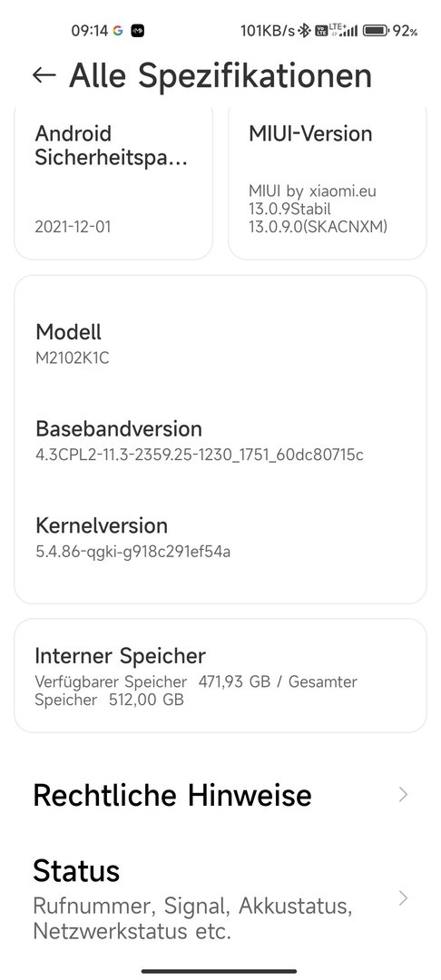
Task: Open the MIUI-Version card
Action: tap(328, 182)
